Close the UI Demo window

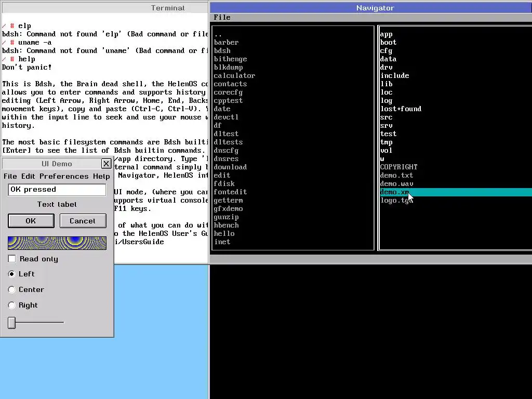point(106,164)
